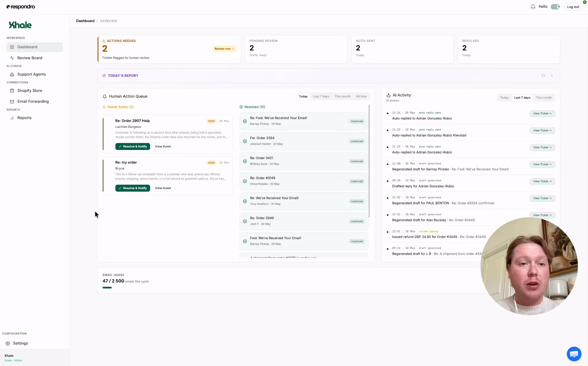This screenshot has height=366, width=588.
Task: Open resolved ticket Re: Order 2949
Action: [303, 221]
